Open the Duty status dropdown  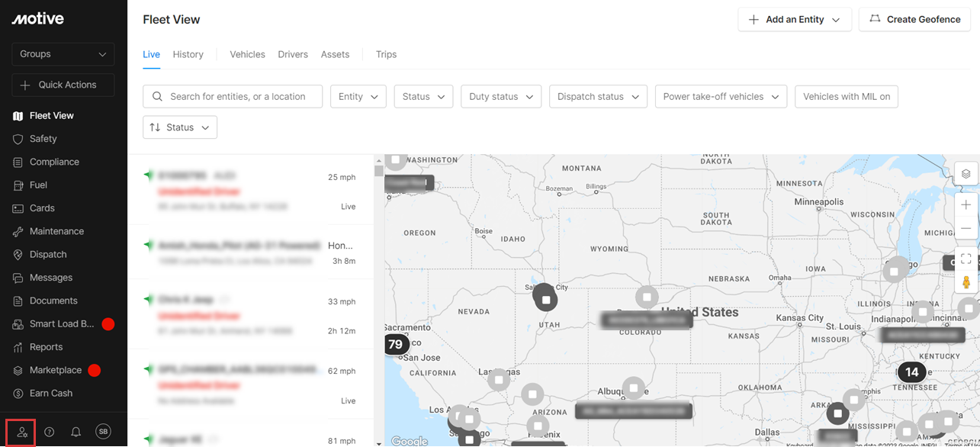[x=501, y=97]
